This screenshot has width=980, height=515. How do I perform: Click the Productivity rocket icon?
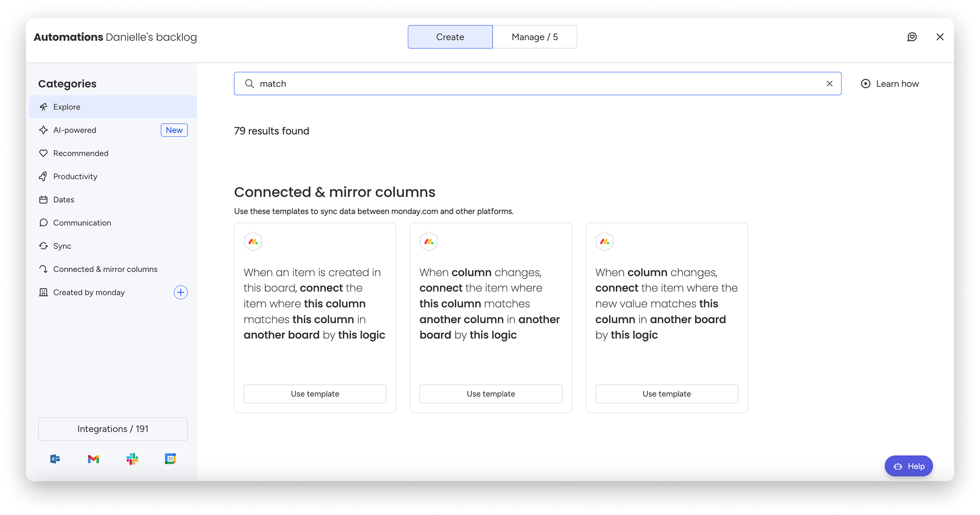[x=44, y=177]
